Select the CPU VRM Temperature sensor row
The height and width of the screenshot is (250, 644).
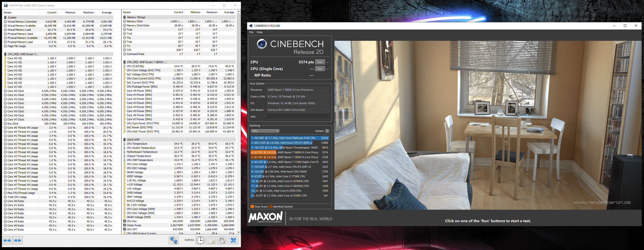point(179,160)
